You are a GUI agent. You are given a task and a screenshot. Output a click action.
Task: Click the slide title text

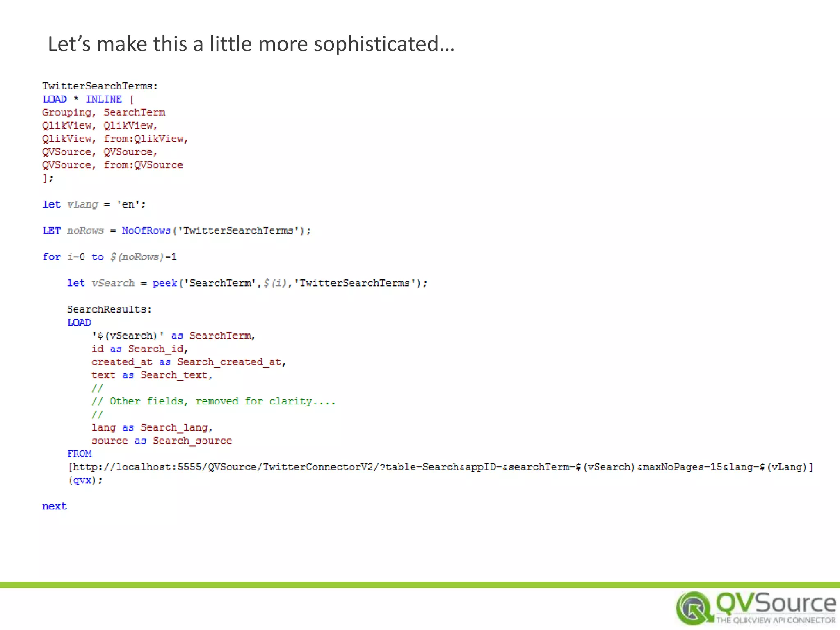point(251,44)
